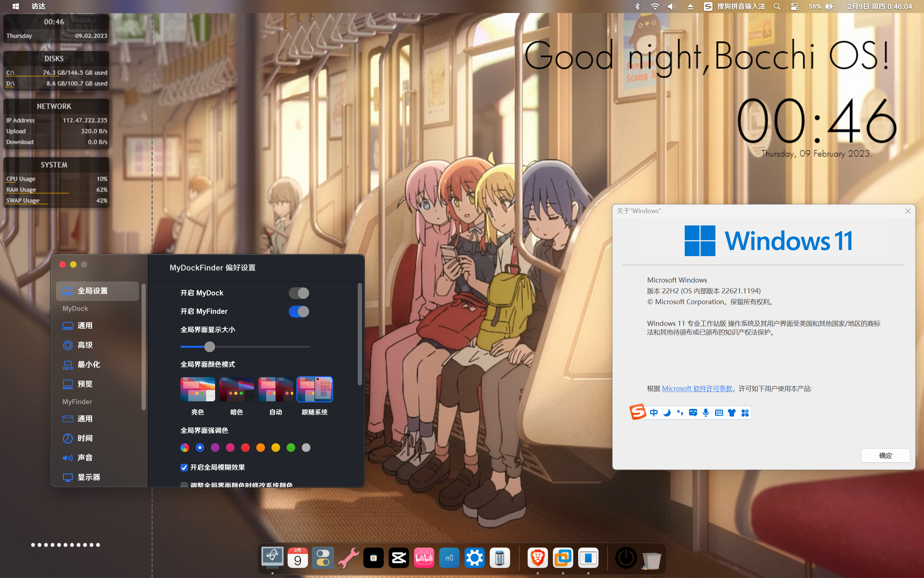Open the control center icon in menu bar
924x578 pixels.
pyautogui.click(x=794, y=7)
